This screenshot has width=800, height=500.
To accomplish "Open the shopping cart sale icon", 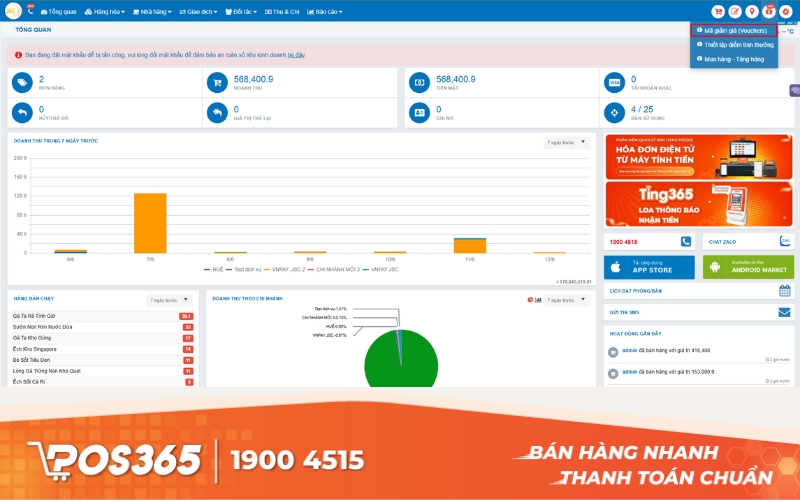I will (x=718, y=12).
